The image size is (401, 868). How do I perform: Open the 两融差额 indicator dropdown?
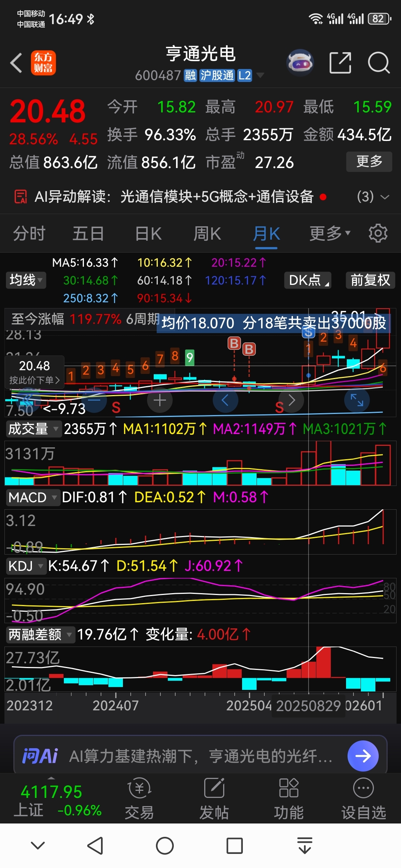pos(40,635)
